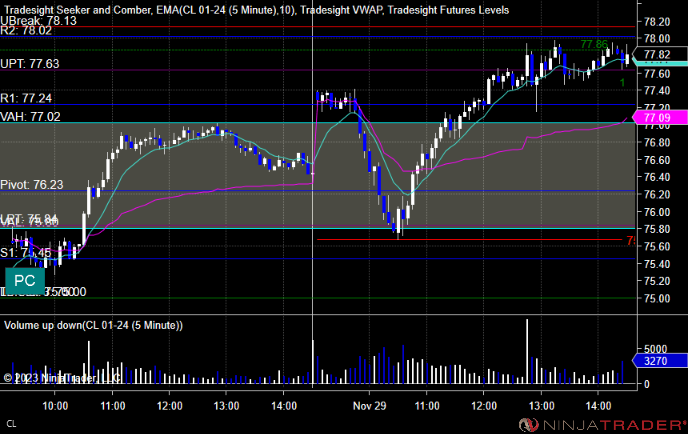Click the VAH: 77.02 level label
688x434 pixels.
coord(30,117)
